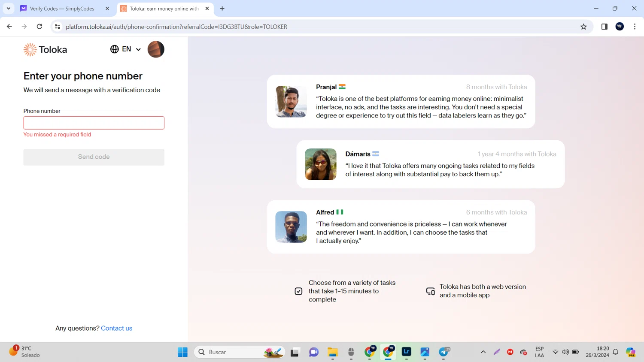Screen dimensions: 644x362
Task: Open Lightroom from the taskbar
Action: [407, 352]
